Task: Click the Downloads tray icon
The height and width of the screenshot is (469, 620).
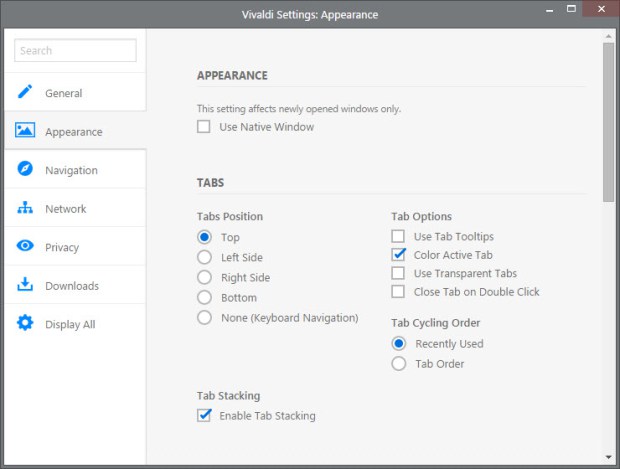Action: pos(25,284)
